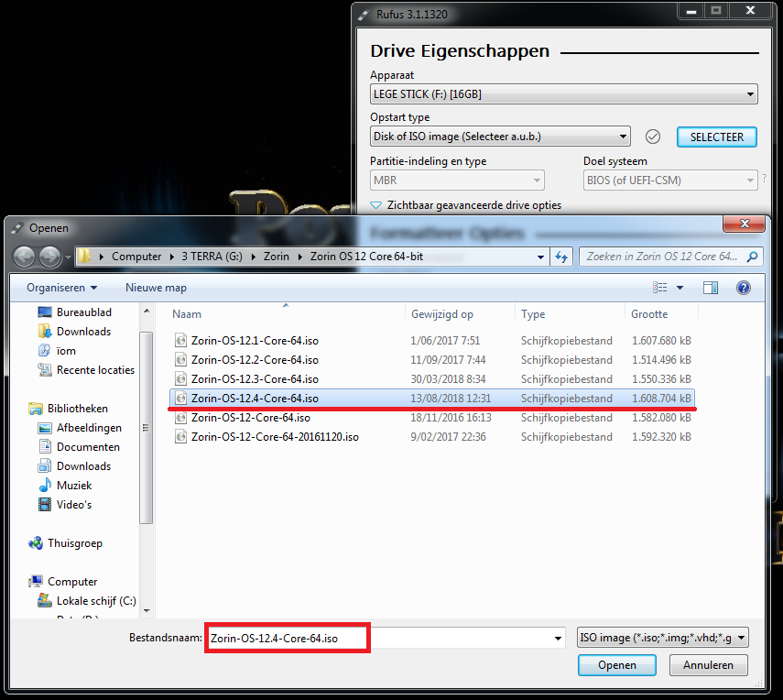The height and width of the screenshot is (700, 783).
Task: Click Nieuwe map in the toolbar
Action: pyautogui.click(x=156, y=288)
